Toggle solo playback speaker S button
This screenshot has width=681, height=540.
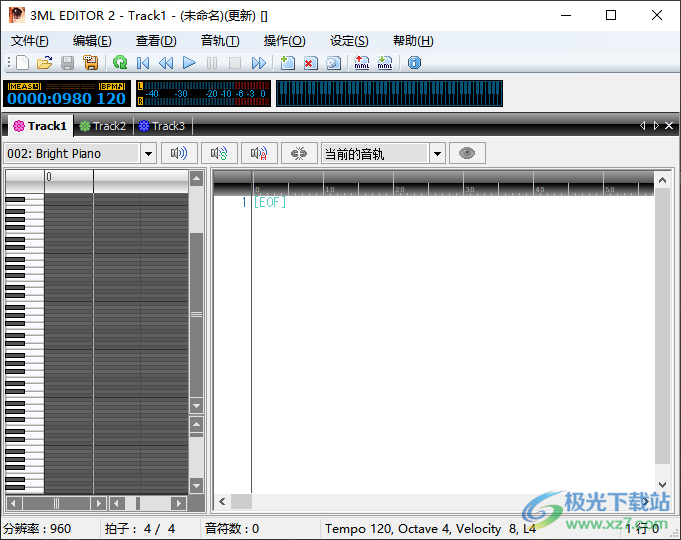click(x=219, y=153)
